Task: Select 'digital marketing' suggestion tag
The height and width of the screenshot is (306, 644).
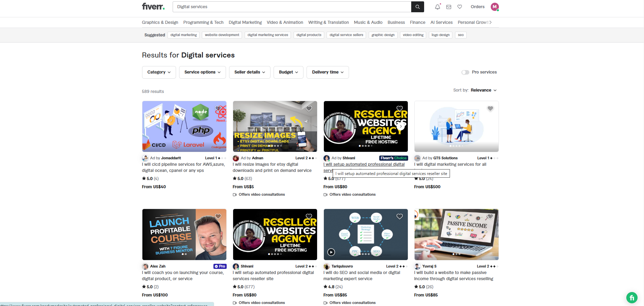Action: [x=184, y=35]
